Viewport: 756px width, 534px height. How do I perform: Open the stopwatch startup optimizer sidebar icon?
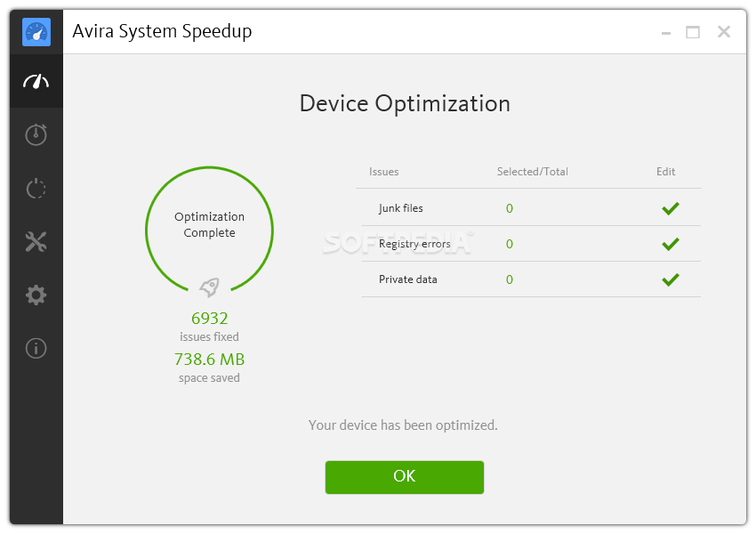[x=36, y=134]
